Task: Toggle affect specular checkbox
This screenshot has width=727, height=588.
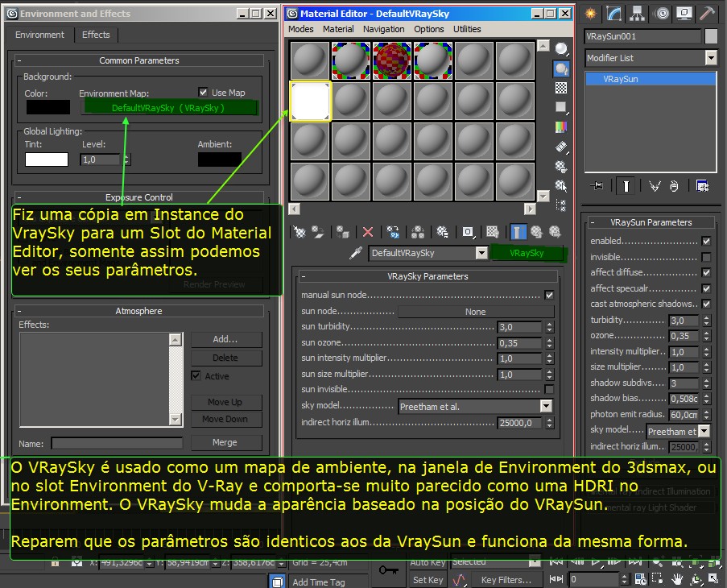Action: pyautogui.click(x=706, y=288)
